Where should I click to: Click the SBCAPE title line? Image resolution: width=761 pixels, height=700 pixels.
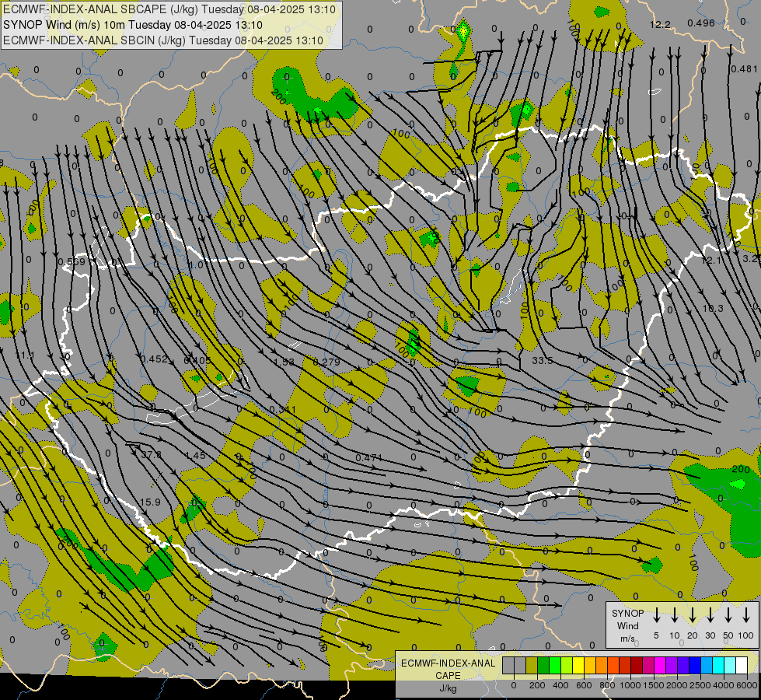[169, 9]
